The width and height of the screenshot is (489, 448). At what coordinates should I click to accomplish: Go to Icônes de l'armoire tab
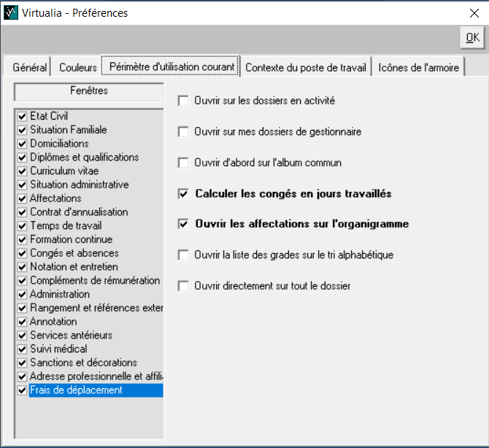pyautogui.click(x=418, y=67)
